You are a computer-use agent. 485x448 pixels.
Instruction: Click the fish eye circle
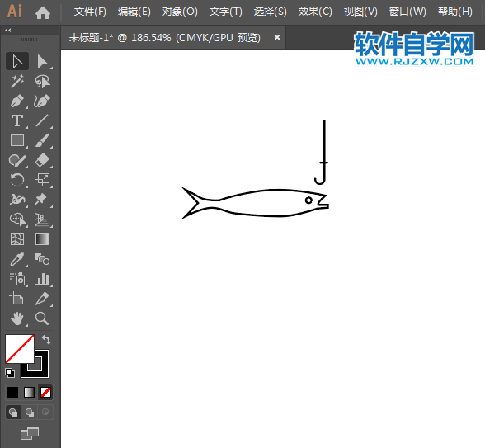pyautogui.click(x=308, y=200)
